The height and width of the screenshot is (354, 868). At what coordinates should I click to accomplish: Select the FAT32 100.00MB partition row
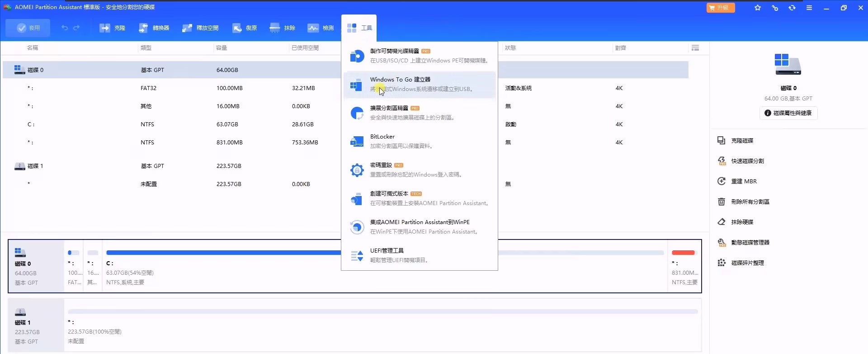[x=345, y=88]
